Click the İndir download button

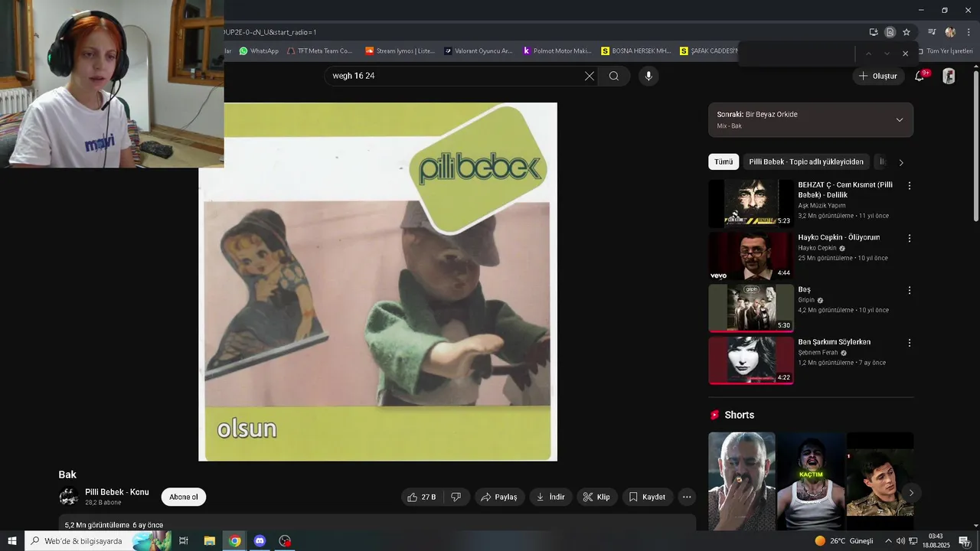click(x=550, y=497)
